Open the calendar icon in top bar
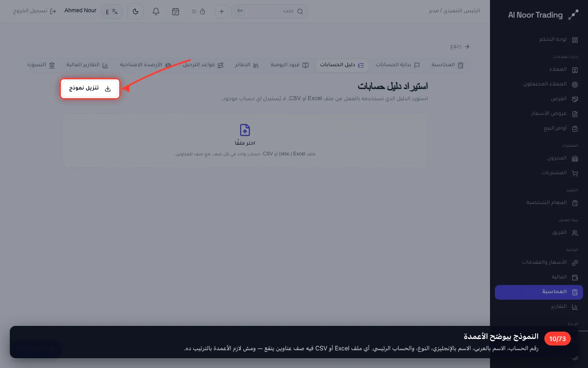This screenshot has height=368, width=588. pyautogui.click(x=176, y=11)
